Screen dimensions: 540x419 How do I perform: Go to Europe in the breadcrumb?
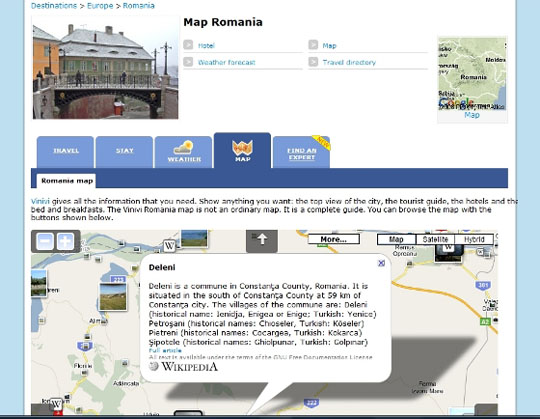[100, 6]
